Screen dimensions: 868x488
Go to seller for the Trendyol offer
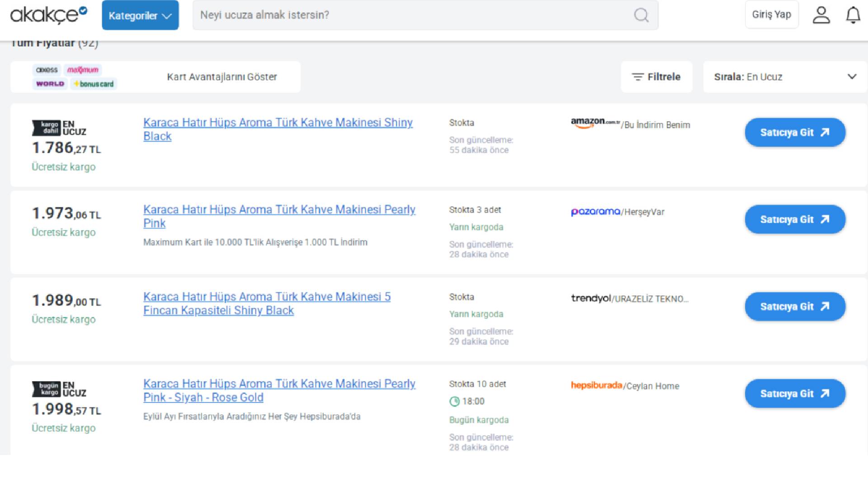795,307
